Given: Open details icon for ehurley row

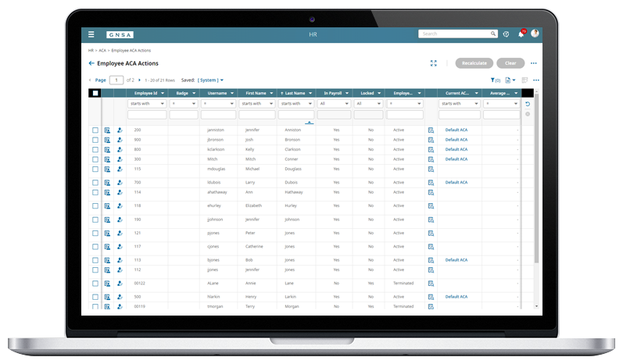Looking at the screenshot, I should [107, 206].
